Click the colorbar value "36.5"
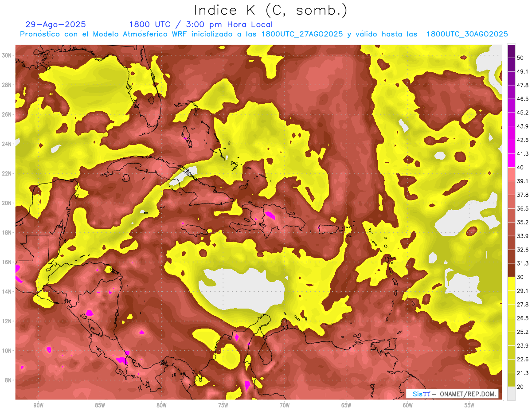Screen dimensions: 532x411 point(523,208)
